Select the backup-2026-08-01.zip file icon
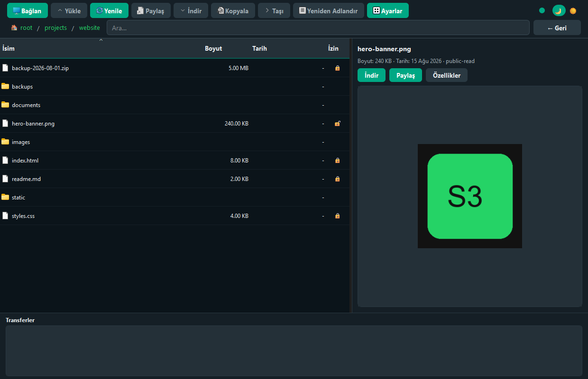This screenshot has width=588, height=379. [x=5, y=68]
